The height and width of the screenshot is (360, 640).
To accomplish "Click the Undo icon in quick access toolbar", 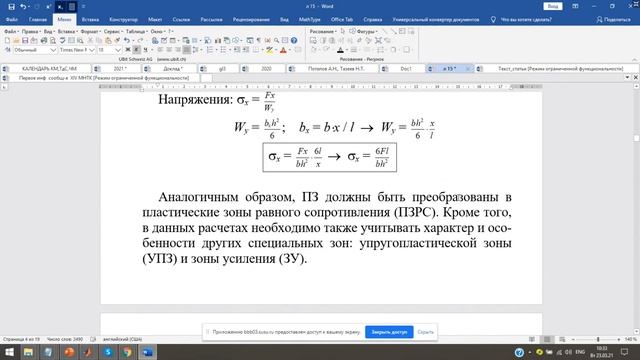I will [x=23, y=7].
